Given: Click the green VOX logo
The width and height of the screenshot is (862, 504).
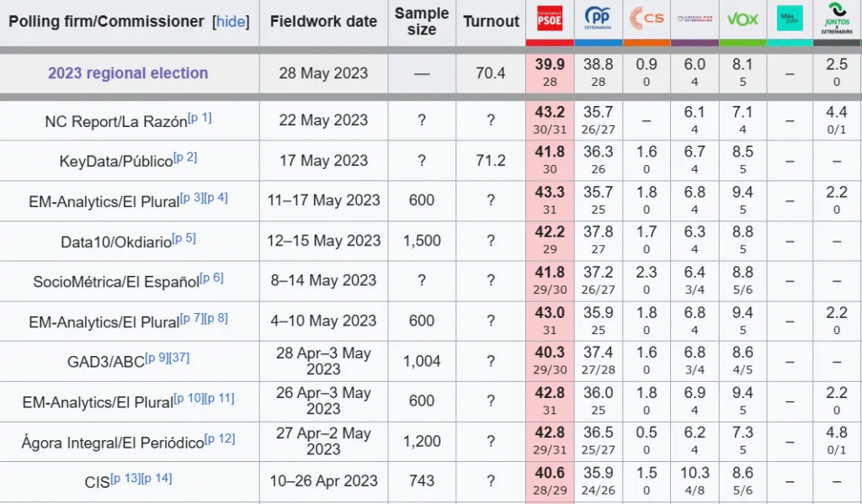Looking at the screenshot, I should pos(742,19).
